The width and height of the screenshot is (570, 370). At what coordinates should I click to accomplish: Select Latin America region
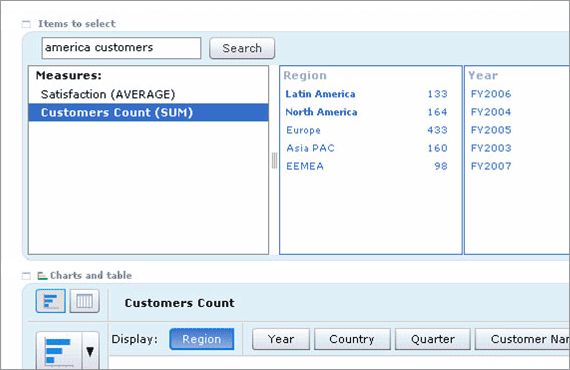click(x=320, y=94)
